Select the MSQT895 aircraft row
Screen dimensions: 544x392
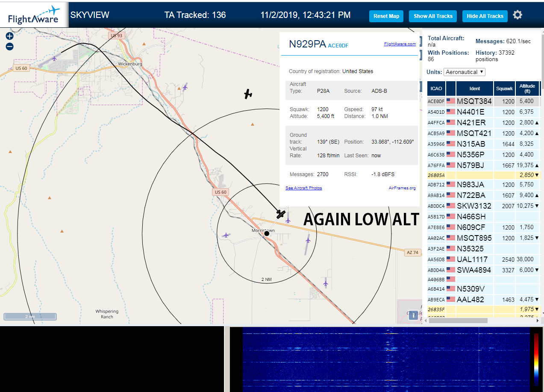483,238
